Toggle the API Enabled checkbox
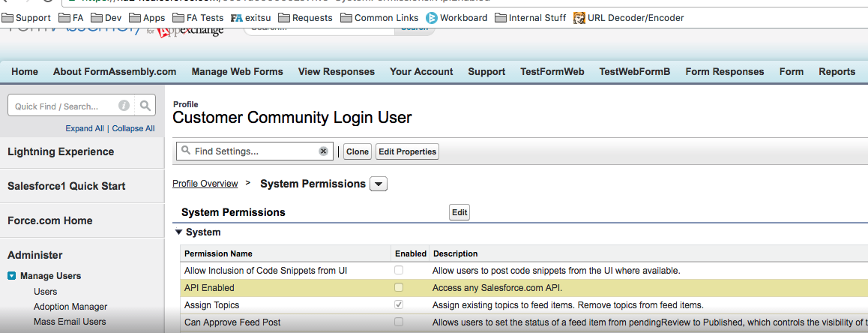This screenshot has width=868, height=333. [399, 287]
